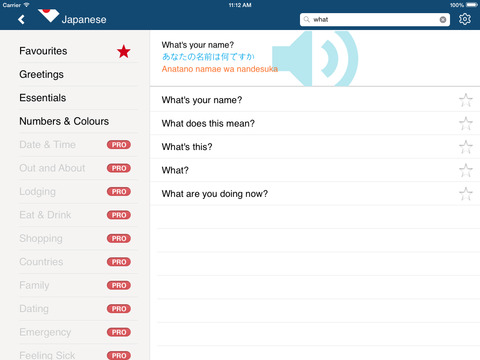Tap the Japanese flag logo in header

48,15
